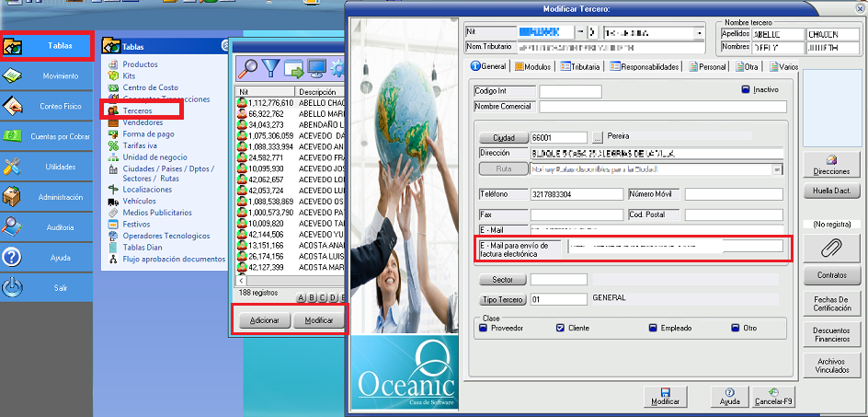The width and height of the screenshot is (868, 417).
Task: Enable the Proveedor class checkbox
Action: tap(484, 327)
